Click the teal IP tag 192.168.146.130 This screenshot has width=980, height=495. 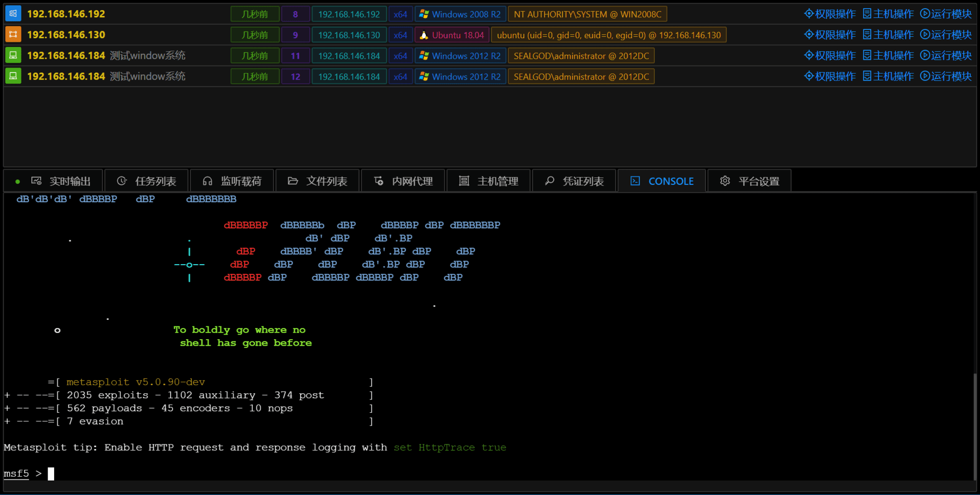tap(349, 35)
